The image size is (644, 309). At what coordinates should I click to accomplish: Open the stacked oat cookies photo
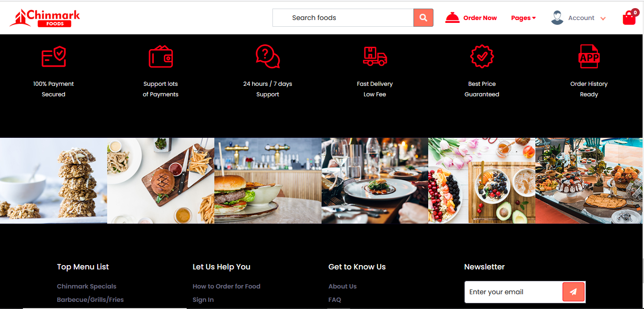(x=53, y=181)
